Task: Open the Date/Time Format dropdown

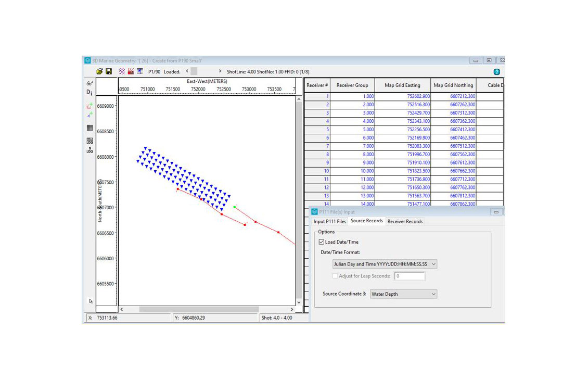Action: (385, 264)
